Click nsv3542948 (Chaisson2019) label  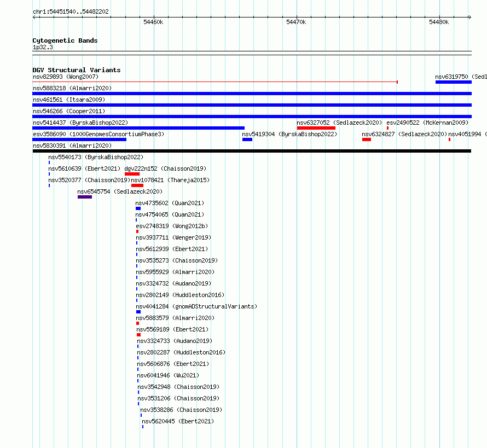tap(178, 387)
